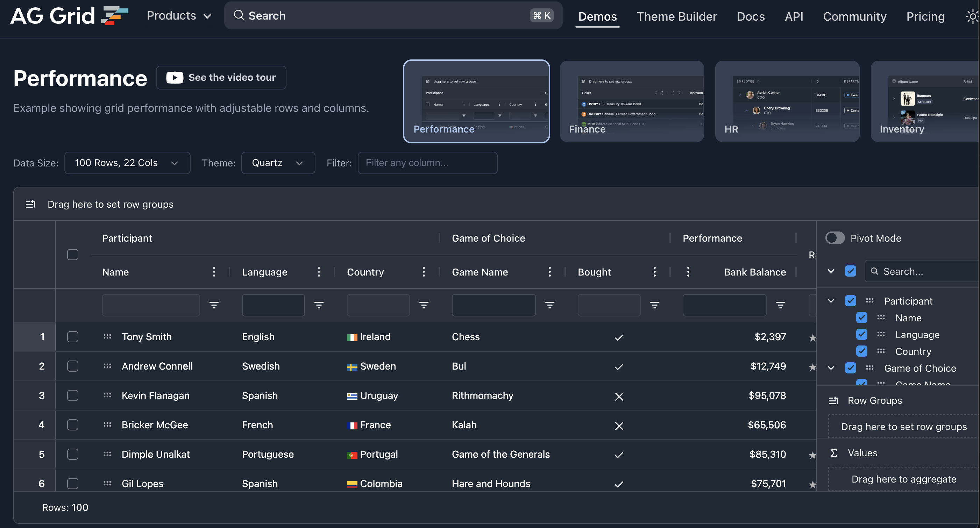Viewport: 980px width, 528px height.
Task: Click the Filter any column input
Action: (x=427, y=163)
